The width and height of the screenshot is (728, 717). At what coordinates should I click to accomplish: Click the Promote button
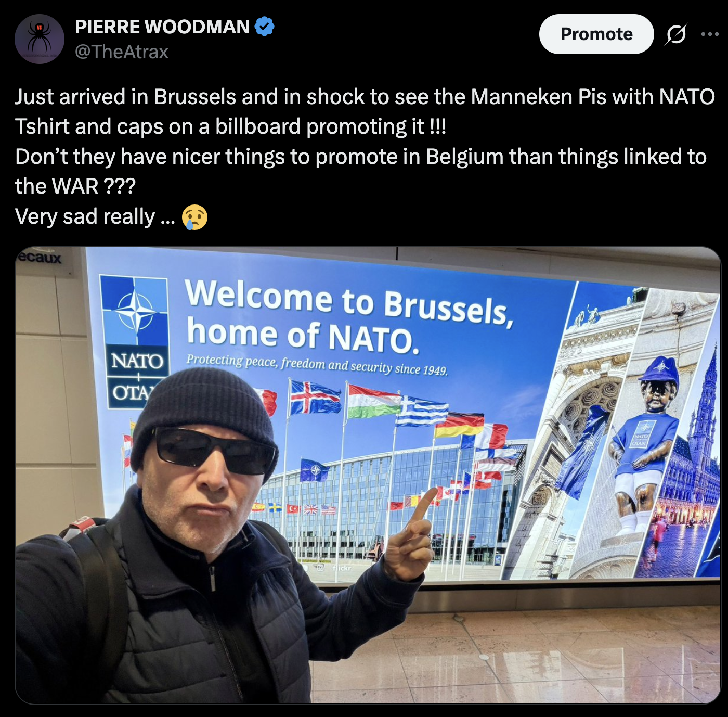596,34
